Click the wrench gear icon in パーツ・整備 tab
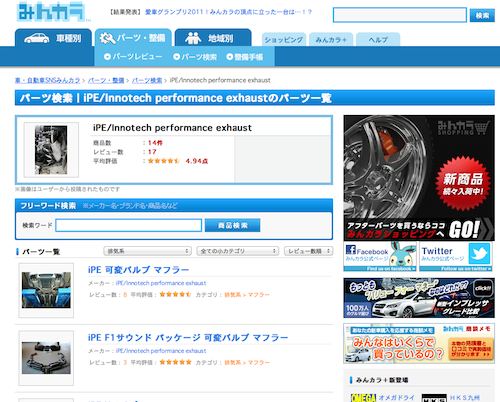Screen dimensions: 500x402 107,38
